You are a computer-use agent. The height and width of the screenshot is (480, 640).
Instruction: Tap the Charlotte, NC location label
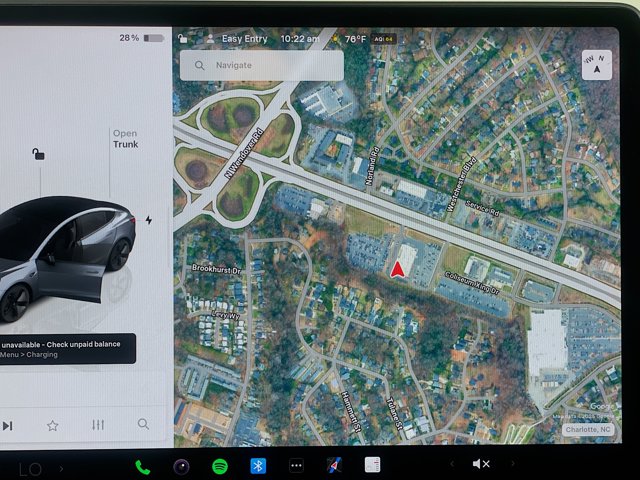point(588,429)
